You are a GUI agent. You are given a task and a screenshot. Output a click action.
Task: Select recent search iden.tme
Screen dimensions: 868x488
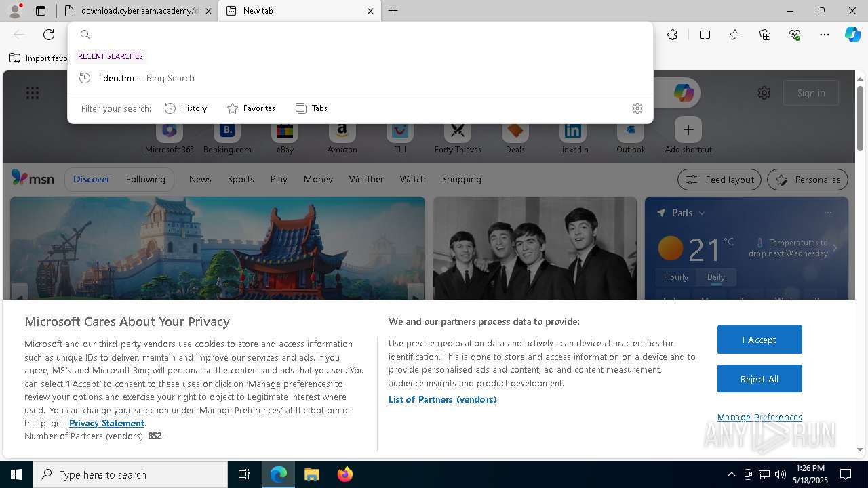(360, 78)
